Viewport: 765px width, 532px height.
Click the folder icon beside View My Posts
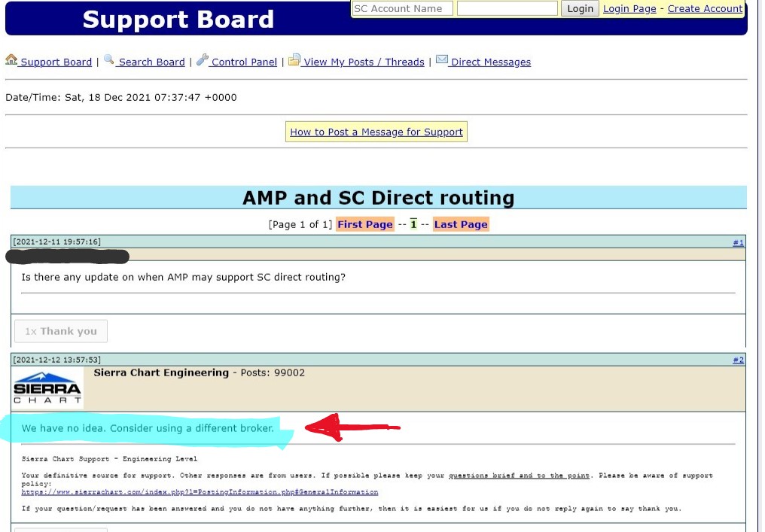[294, 59]
